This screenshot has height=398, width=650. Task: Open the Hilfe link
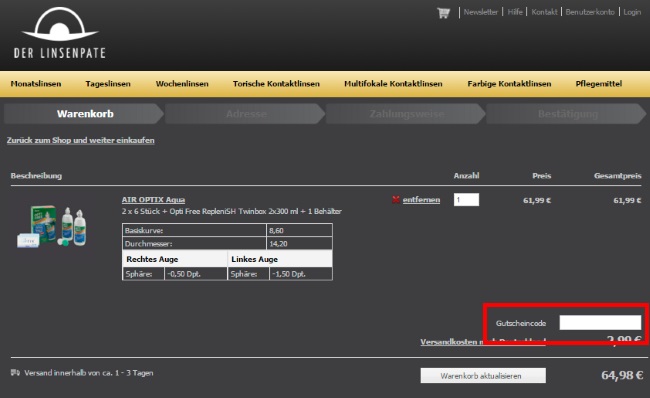point(515,12)
